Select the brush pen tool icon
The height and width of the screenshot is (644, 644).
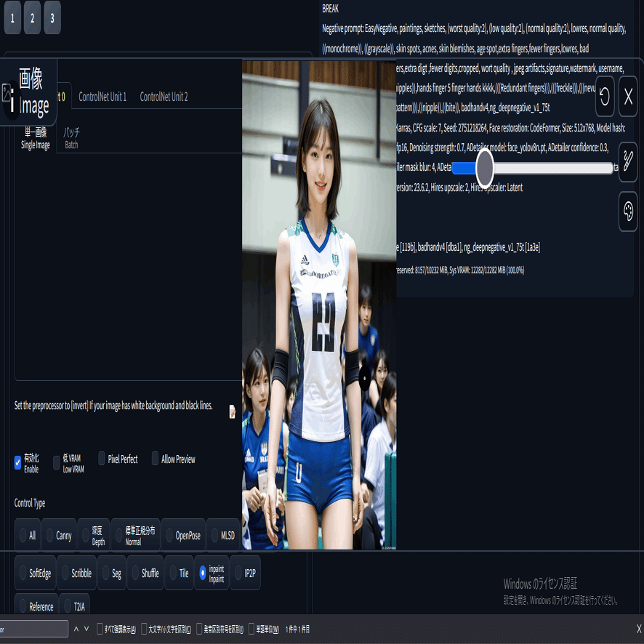click(x=628, y=161)
